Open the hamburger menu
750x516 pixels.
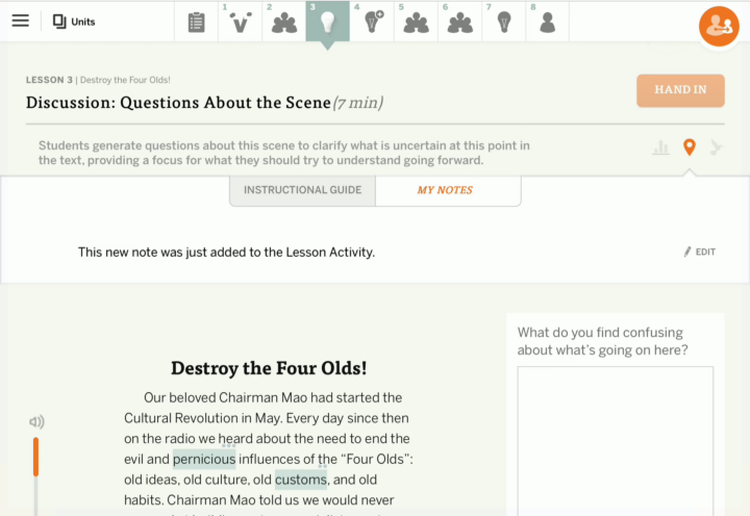[21, 21]
